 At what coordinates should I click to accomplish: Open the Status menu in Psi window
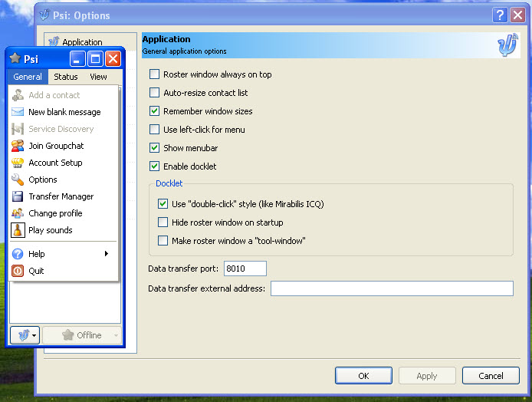coord(66,77)
